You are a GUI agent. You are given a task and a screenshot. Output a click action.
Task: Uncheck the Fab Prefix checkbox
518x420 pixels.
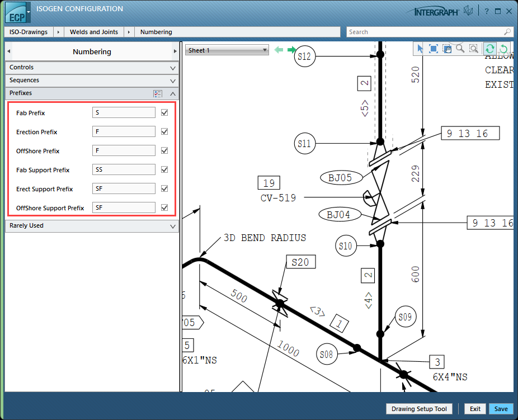point(164,113)
